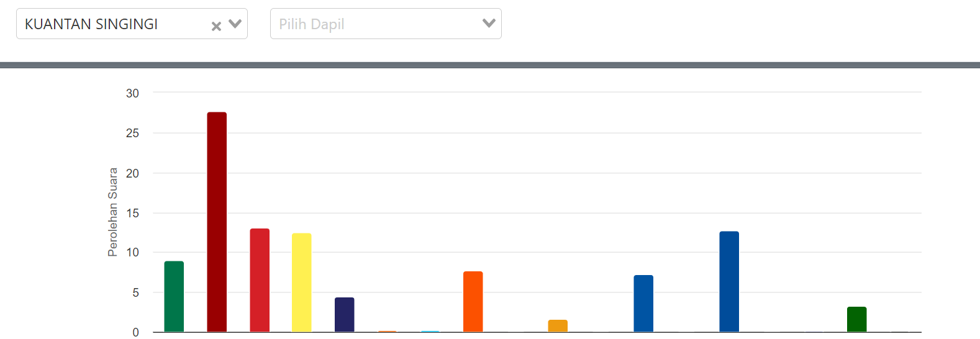Screen dimensions: 980x339
Task: Click the 15 tick label on y-axis
Action: click(x=132, y=213)
